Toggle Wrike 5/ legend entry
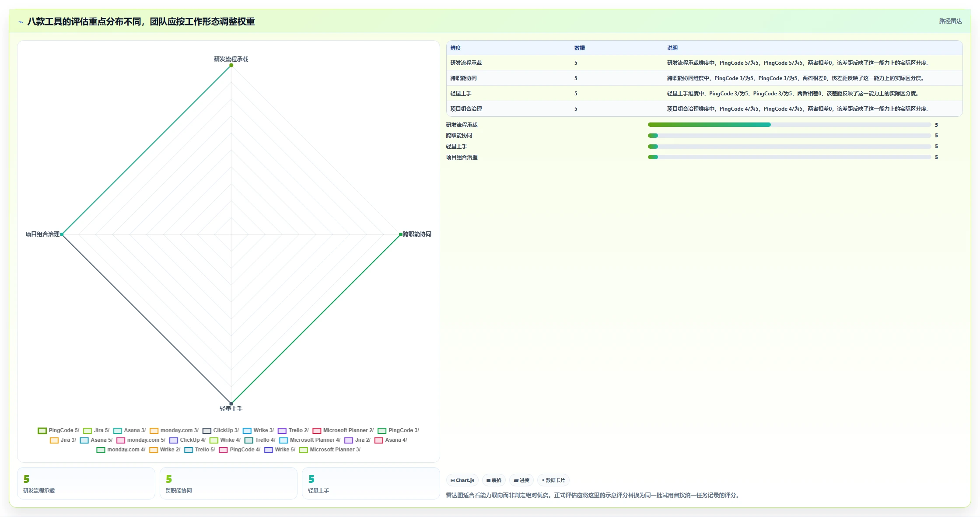 pos(280,450)
